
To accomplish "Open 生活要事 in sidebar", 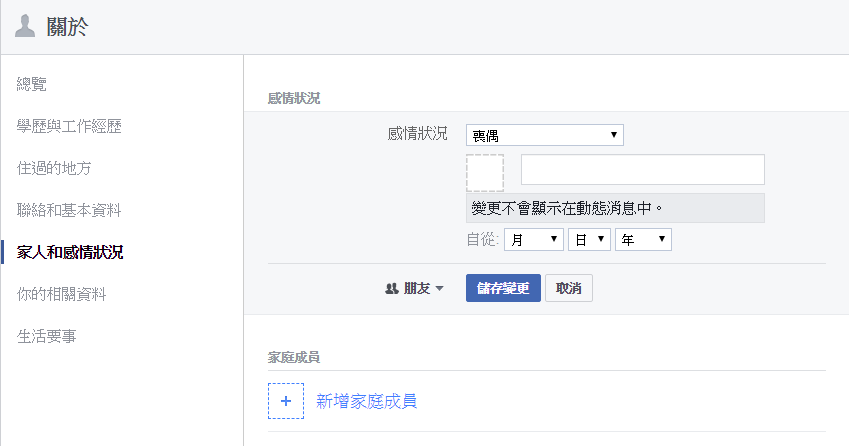I will pyautogui.click(x=47, y=336).
